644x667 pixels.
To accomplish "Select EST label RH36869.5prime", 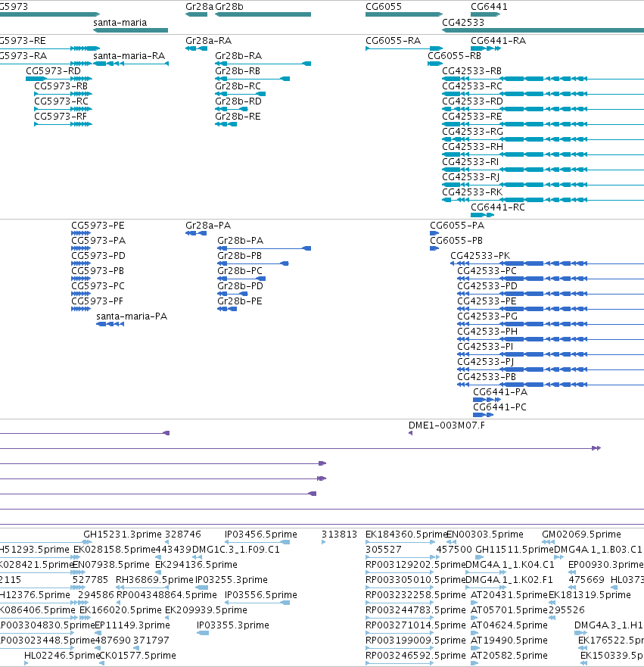I will click(154, 580).
